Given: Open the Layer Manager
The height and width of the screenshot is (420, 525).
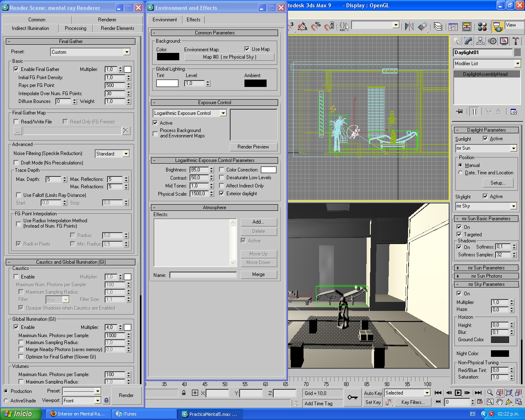Looking at the screenshot, I should (x=438, y=27).
